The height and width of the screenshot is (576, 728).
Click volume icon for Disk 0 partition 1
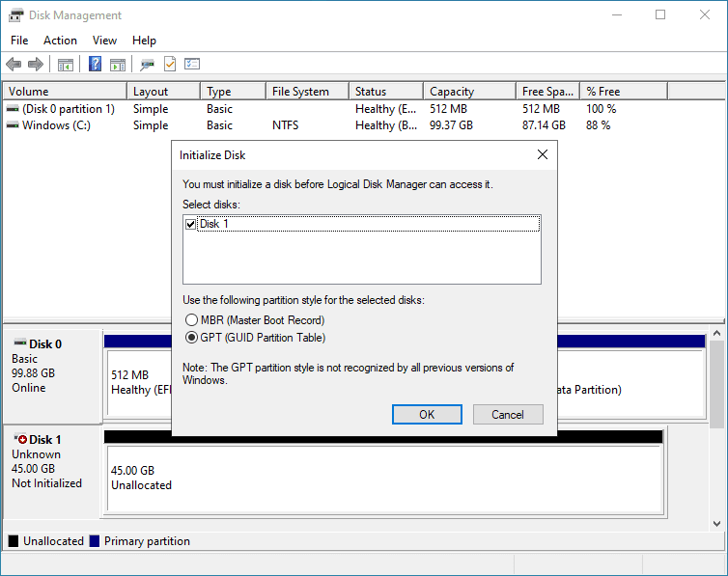(x=13, y=109)
